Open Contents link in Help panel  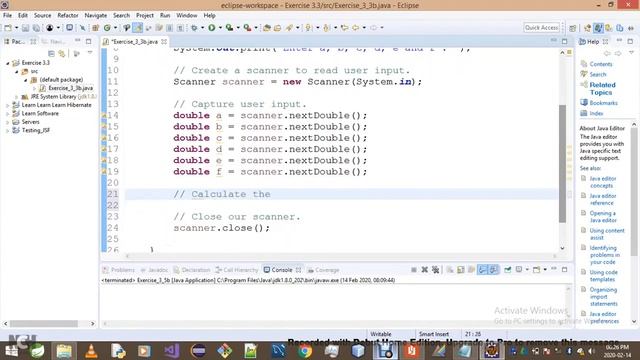point(600,64)
